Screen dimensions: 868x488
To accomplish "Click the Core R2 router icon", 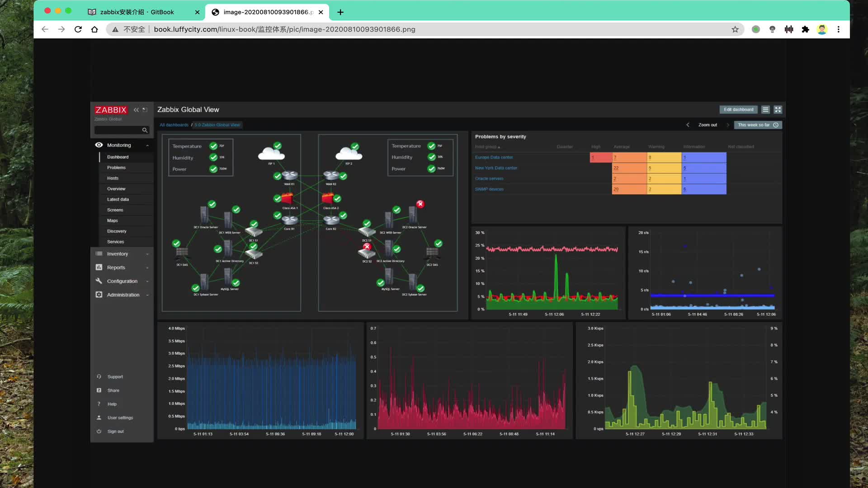I will point(331,221).
